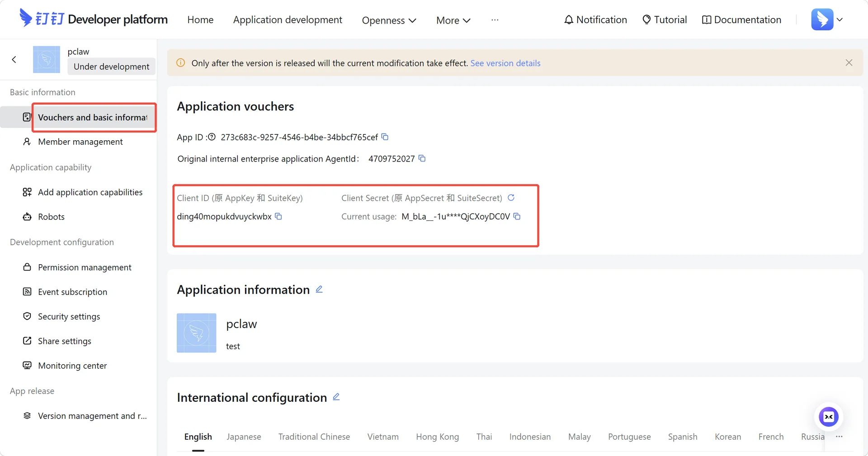868x456 pixels.
Task: Dismiss the version release notice
Action: point(849,62)
